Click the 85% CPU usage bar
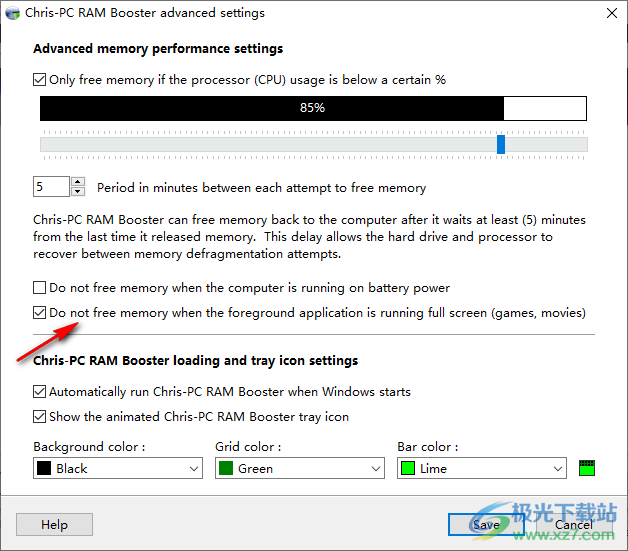The width and height of the screenshot is (628, 551). click(x=313, y=108)
